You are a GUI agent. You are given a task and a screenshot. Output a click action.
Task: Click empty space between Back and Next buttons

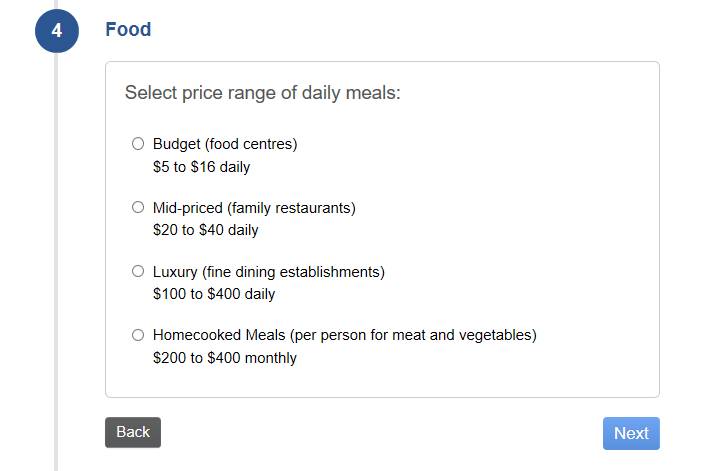[380, 433]
